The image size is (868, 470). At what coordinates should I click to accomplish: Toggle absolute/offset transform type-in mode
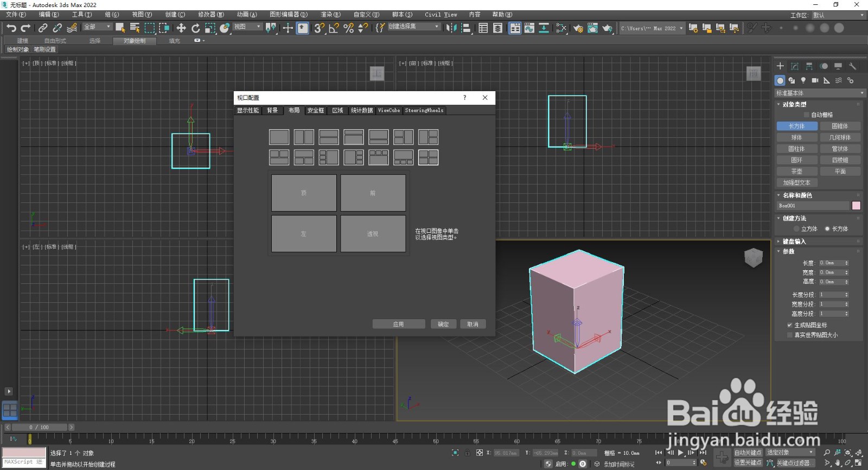coord(480,453)
